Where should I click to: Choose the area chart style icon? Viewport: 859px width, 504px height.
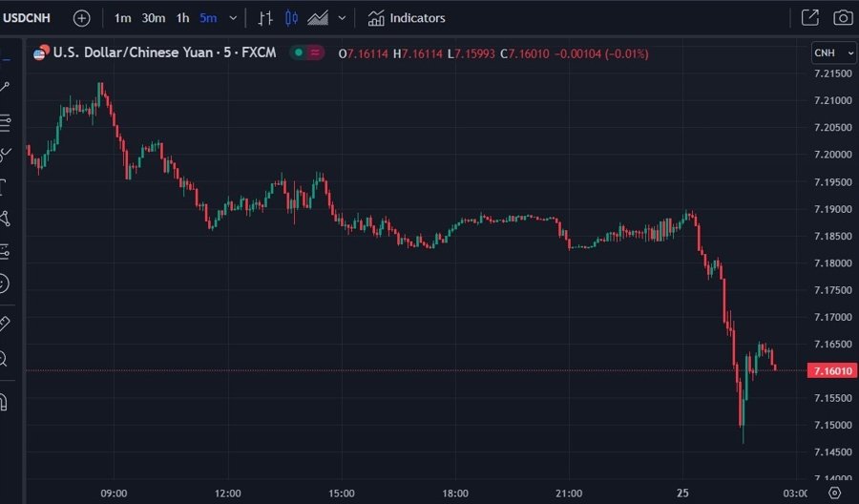(317, 18)
